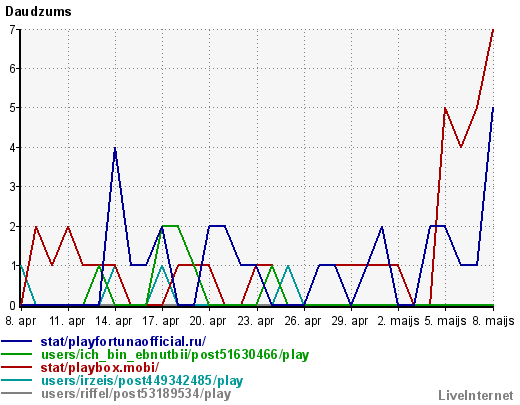Click the '8. apr' x-axis label

click(x=21, y=321)
